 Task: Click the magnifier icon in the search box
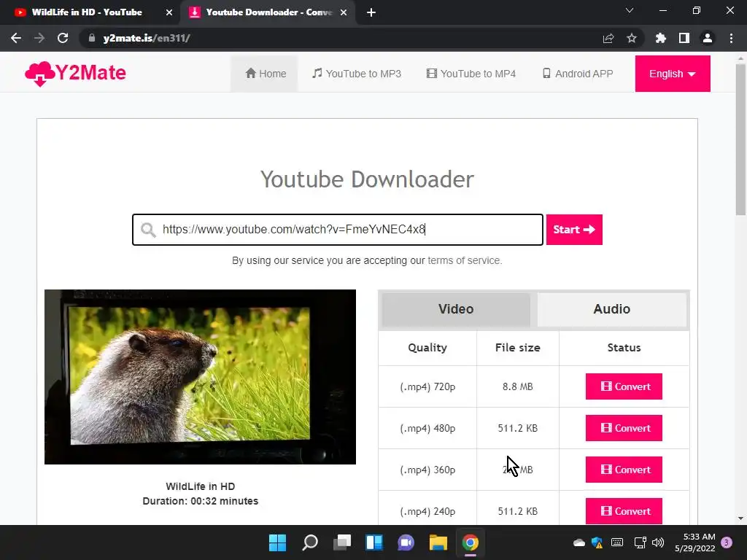[x=148, y=230]
